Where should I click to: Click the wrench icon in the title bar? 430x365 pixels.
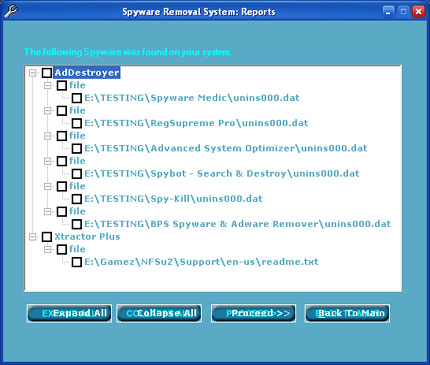11,12
